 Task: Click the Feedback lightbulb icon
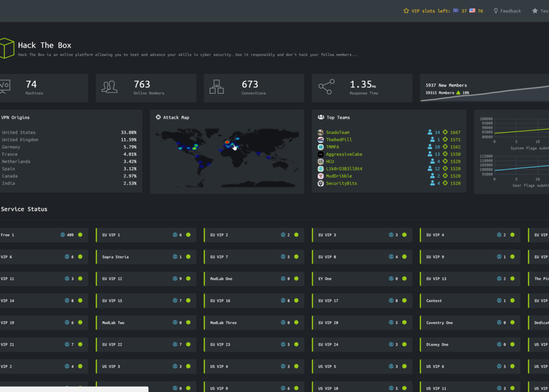click(496, 11)
